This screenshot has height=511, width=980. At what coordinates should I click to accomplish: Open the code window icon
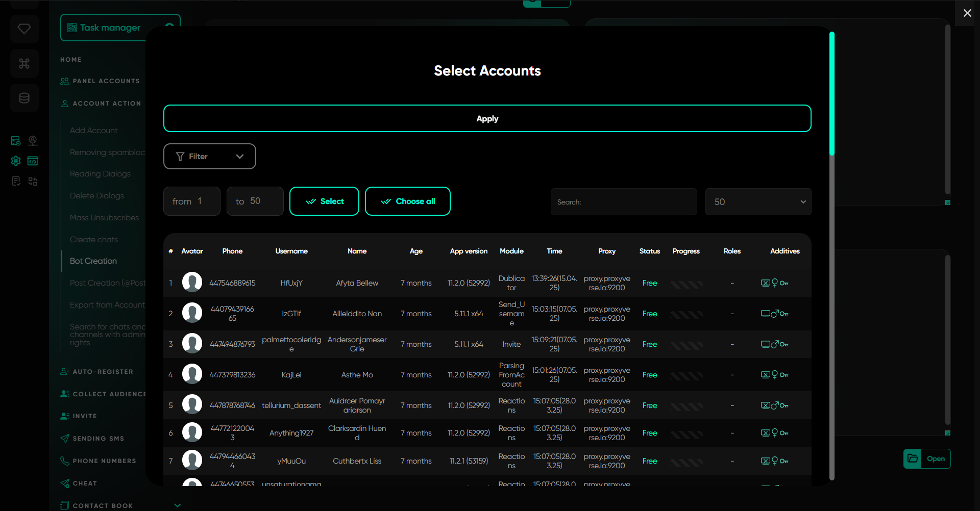pyautogui.click(x=33, y=161)
